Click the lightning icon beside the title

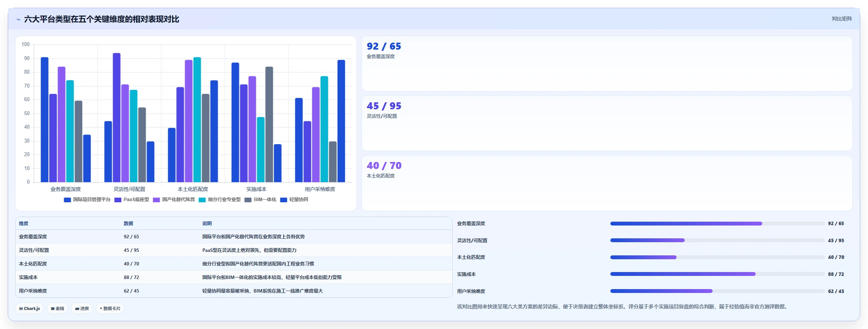tap(18, 19)
